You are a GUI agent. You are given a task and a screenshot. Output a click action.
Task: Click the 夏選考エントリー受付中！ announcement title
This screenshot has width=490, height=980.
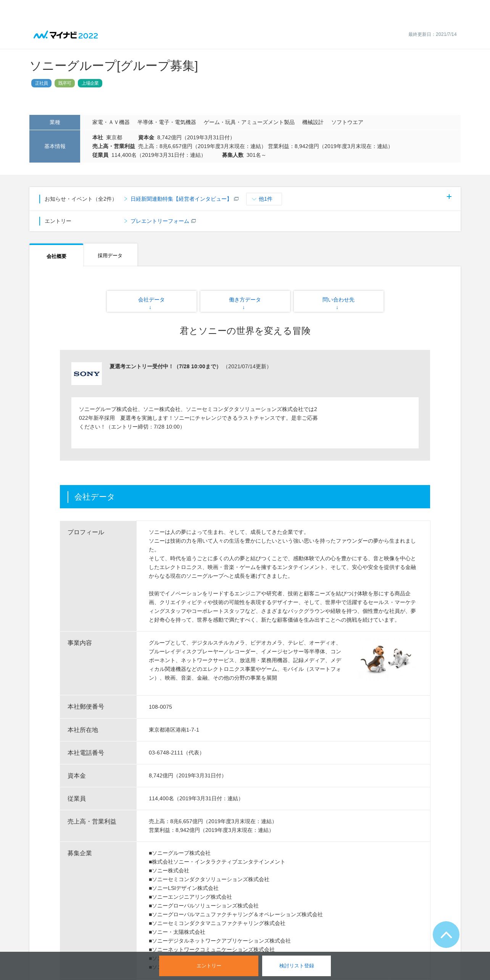[164, 366]
